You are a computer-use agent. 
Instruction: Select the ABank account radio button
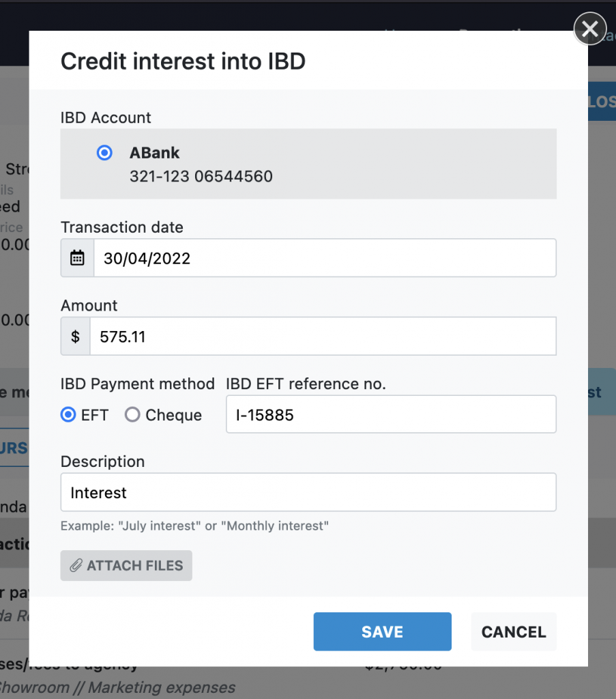pos(104,153)
